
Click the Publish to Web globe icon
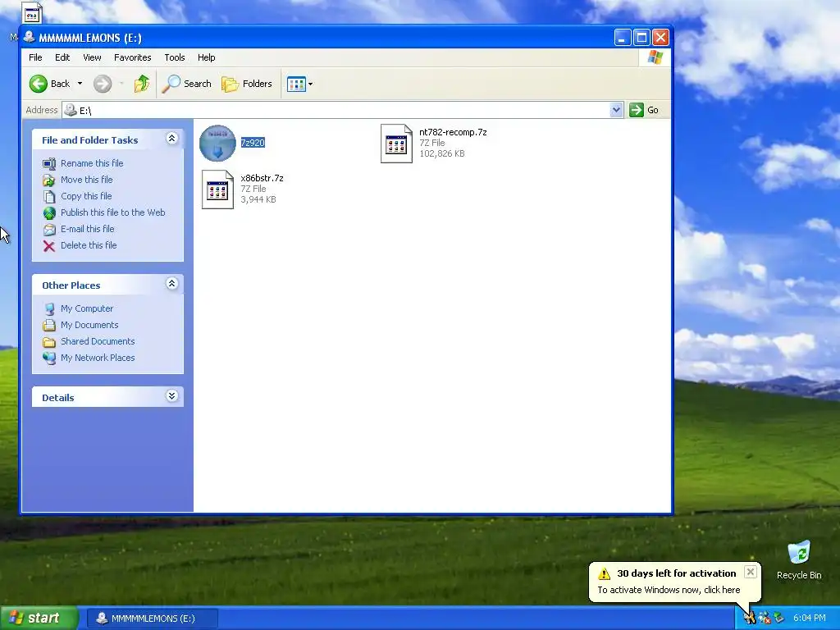coord(49,213)
